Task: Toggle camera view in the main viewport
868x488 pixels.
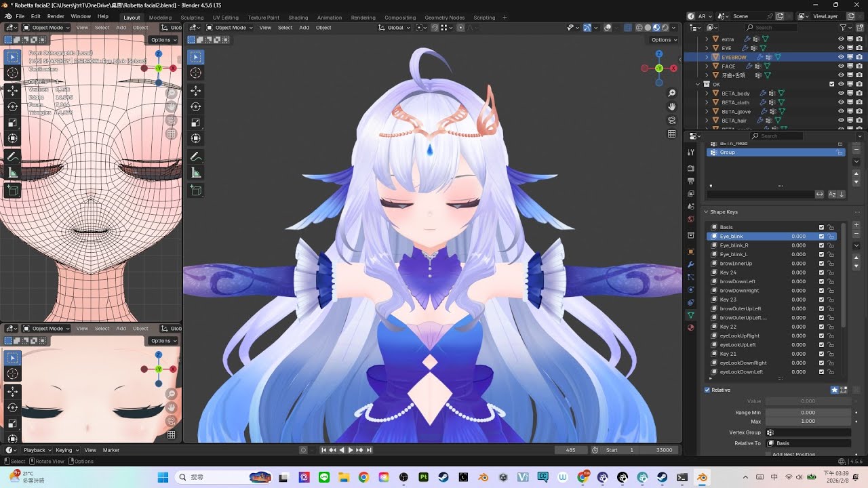Action: pos(672,120)
